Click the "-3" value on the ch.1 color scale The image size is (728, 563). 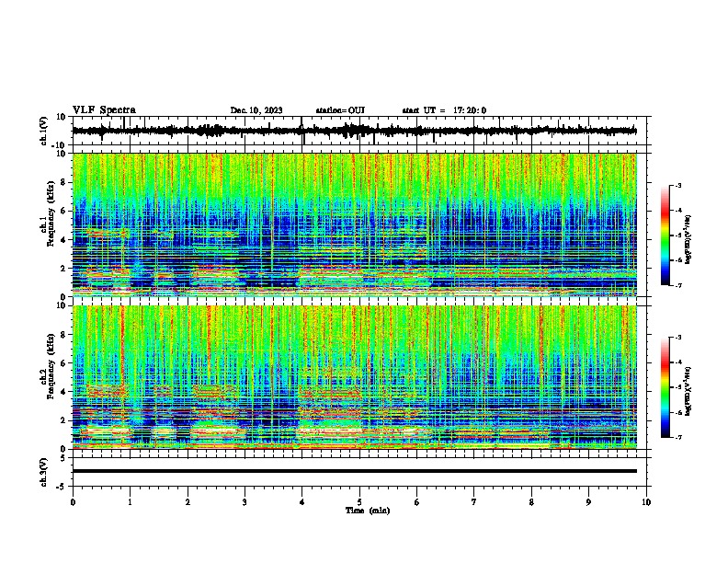pyautogui.click(x=678, y=185)
